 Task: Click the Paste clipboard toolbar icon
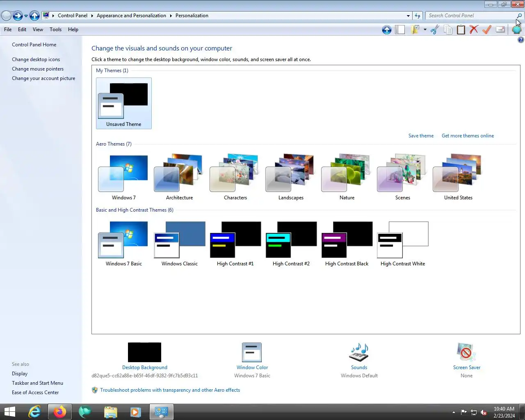[x=461, y=30]
